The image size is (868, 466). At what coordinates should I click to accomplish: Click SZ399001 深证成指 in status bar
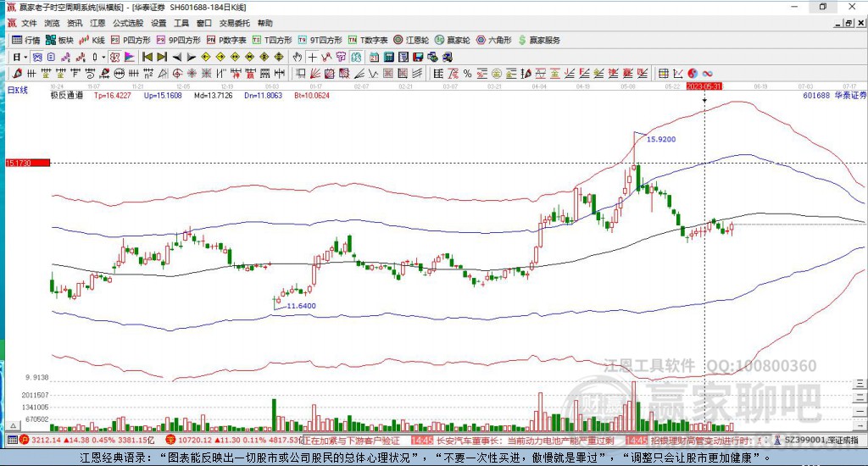coord(821,441)
